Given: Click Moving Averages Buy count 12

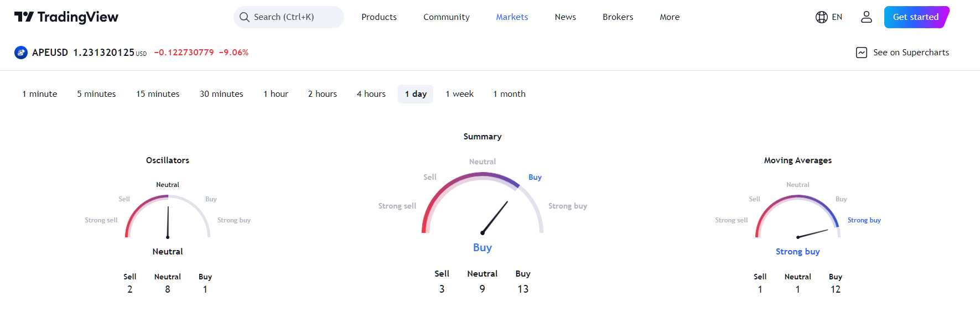Looking at the screenshot, I should (836, 289).
